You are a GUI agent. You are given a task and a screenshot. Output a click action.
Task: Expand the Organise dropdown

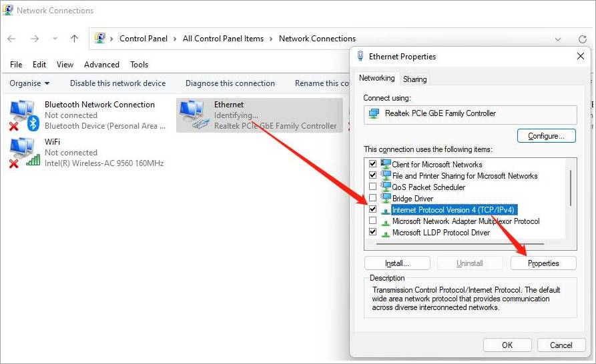click(29, 83)
